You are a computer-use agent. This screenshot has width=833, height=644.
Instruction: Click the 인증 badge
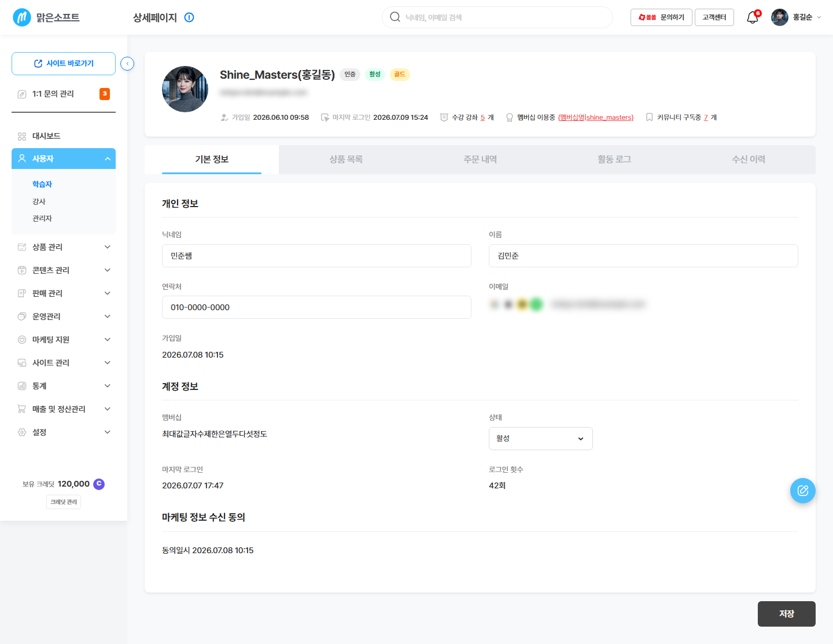350,74
